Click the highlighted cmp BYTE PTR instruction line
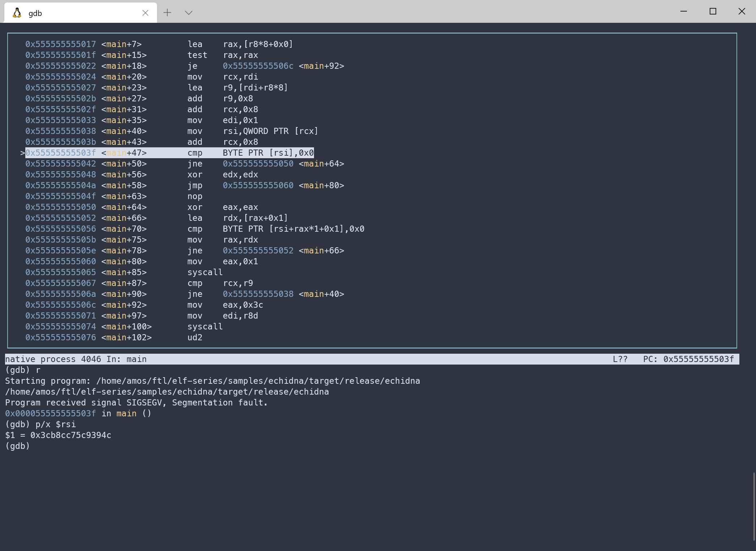Screen dimensions: 756x551 coord(268,153)
